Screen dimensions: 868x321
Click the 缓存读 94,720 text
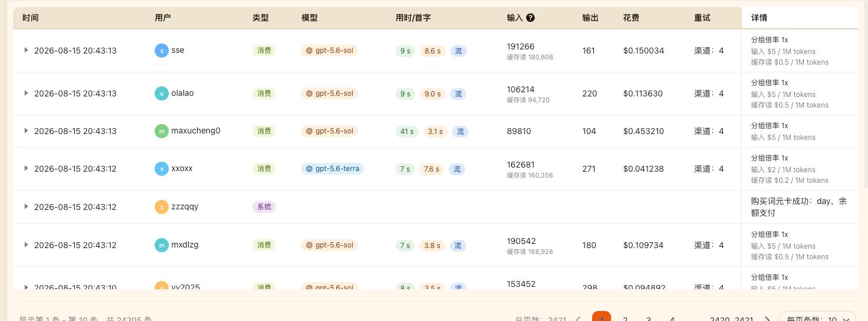pos(528,100)
